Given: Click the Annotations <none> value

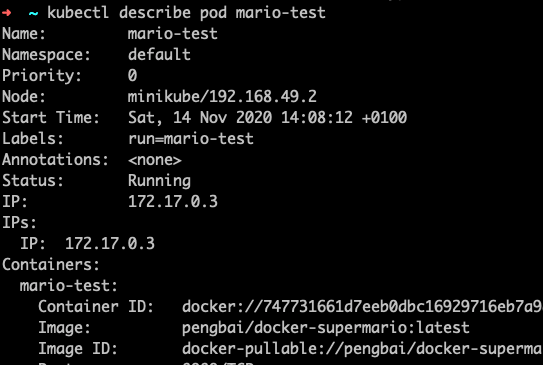Looking at the screenshot, I should (155, 160).
